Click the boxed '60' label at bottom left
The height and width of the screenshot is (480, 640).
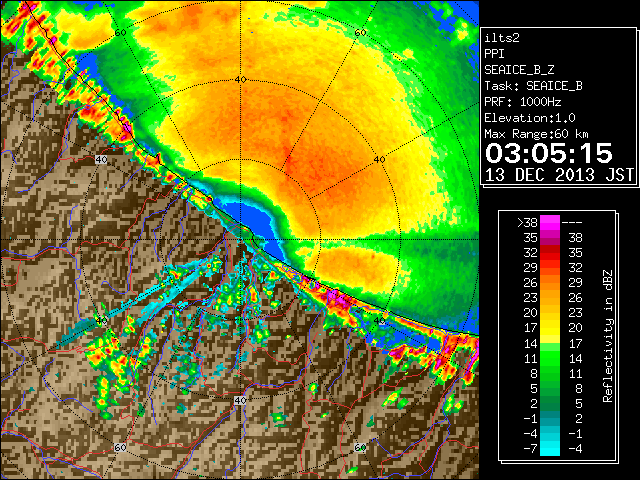[x=120, y=447]
